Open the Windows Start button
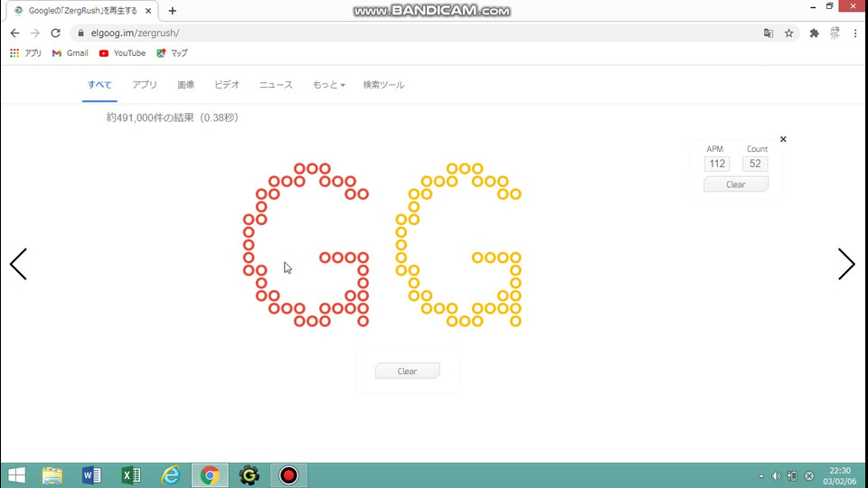The image size is (868, 488). [x=16, y=475]
